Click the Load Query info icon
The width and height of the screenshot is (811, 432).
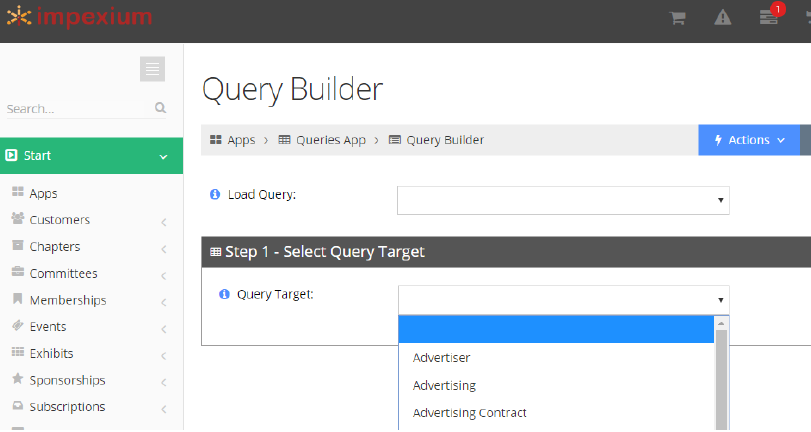(215, 194)
